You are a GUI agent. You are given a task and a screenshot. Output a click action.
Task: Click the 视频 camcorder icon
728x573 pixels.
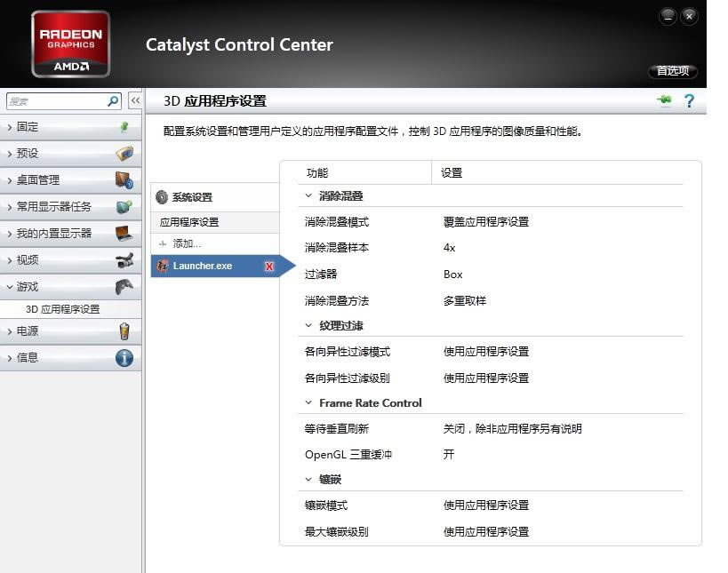[124, 260]
